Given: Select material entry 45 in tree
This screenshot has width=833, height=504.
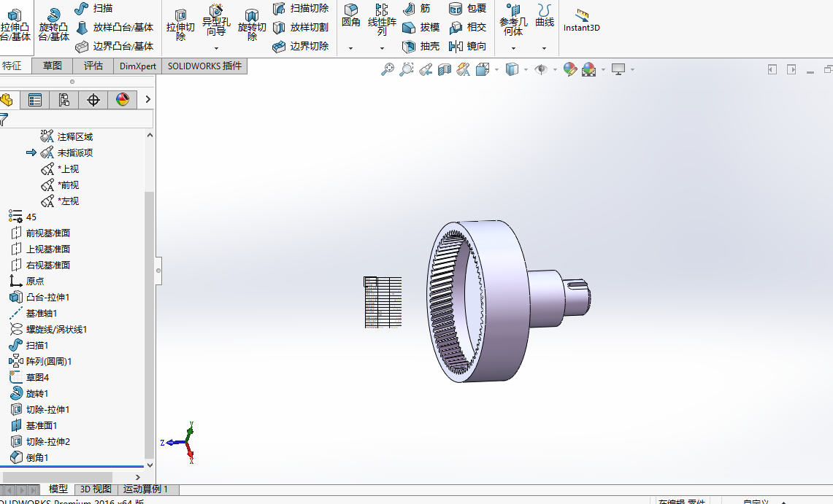Looking at the screenshot, I should [x=23, y=217].
